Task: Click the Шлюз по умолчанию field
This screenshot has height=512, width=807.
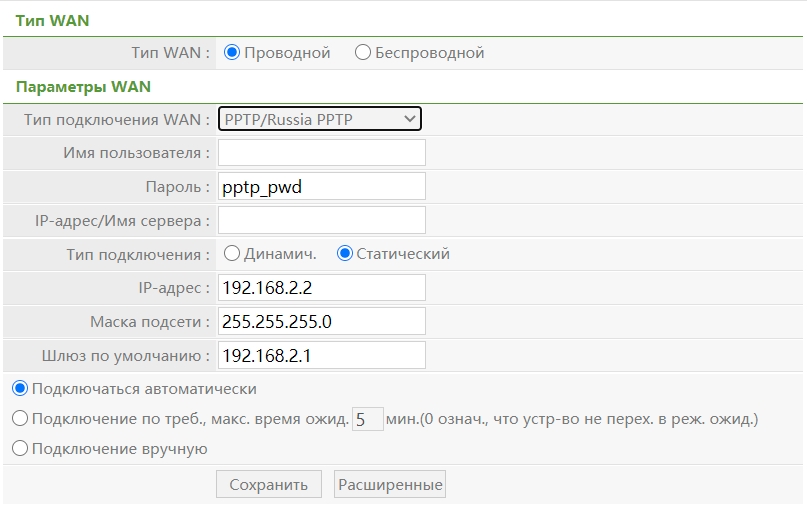Action: pos(321,355)
